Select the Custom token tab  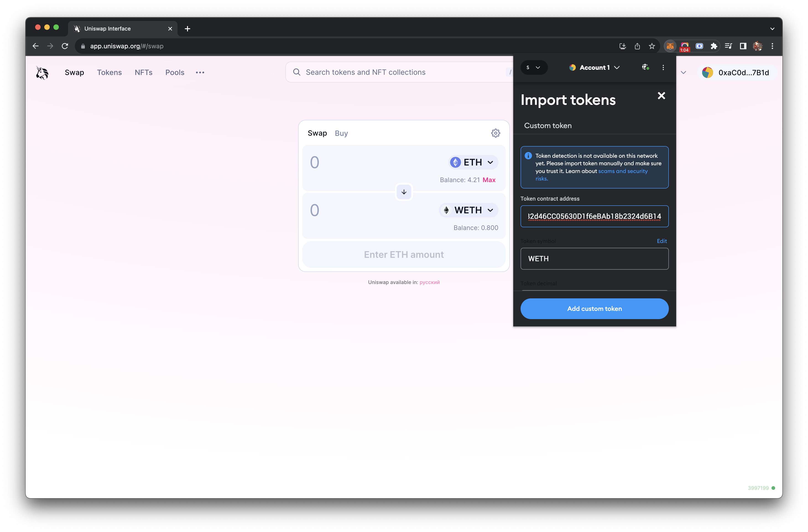[548, 126]
